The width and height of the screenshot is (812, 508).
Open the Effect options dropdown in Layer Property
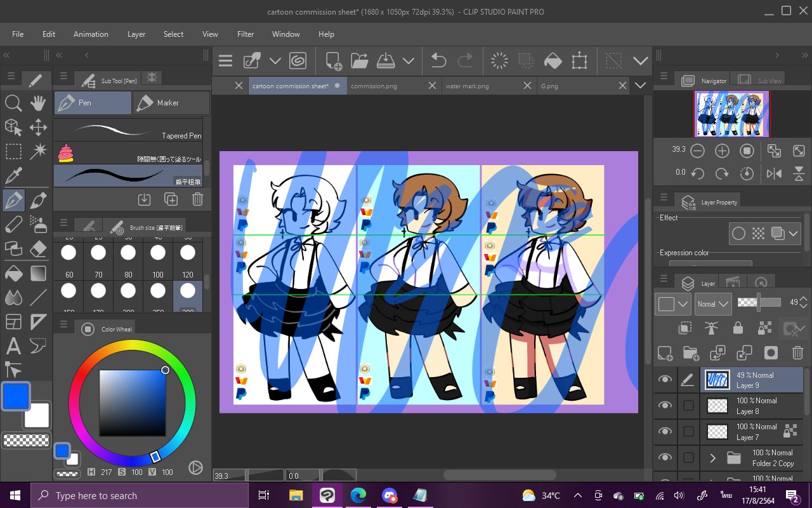coord(794,234)
